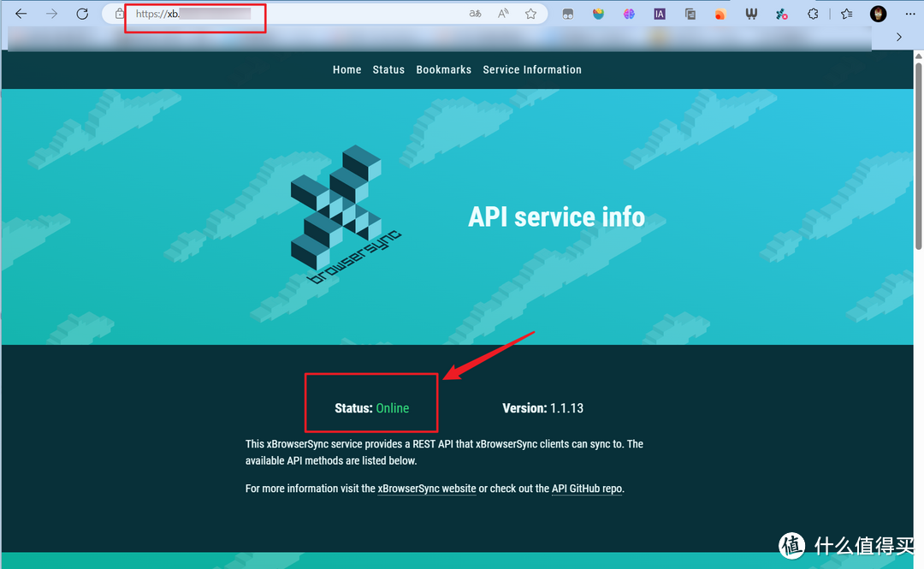Screen dimensions: 924x569
Task: Open the orange square extension icon
Action: click(x=720, y=15)
